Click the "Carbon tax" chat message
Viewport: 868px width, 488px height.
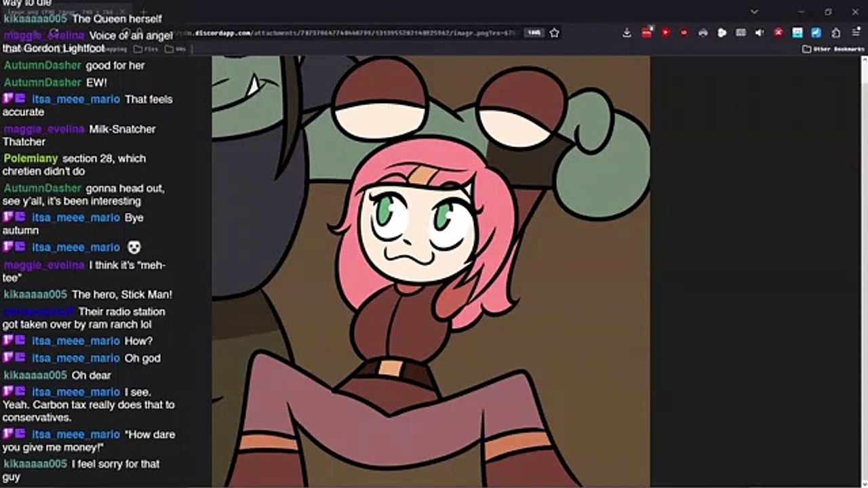point(88,405)
